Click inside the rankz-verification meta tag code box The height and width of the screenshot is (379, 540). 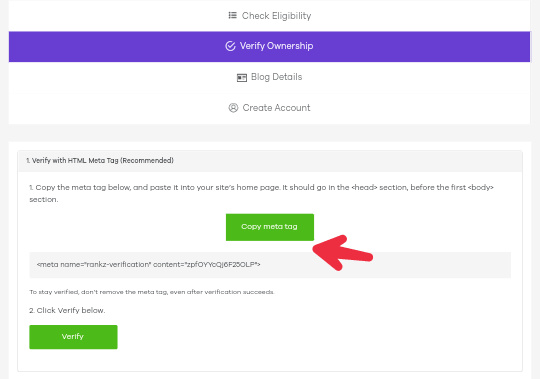click(270, 265)
